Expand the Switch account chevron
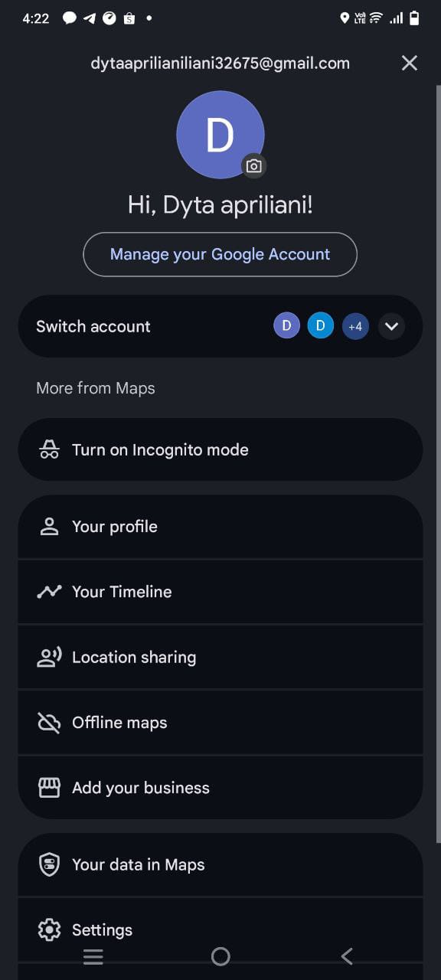This screenshot has height=980, width=441. pos(391,326)
